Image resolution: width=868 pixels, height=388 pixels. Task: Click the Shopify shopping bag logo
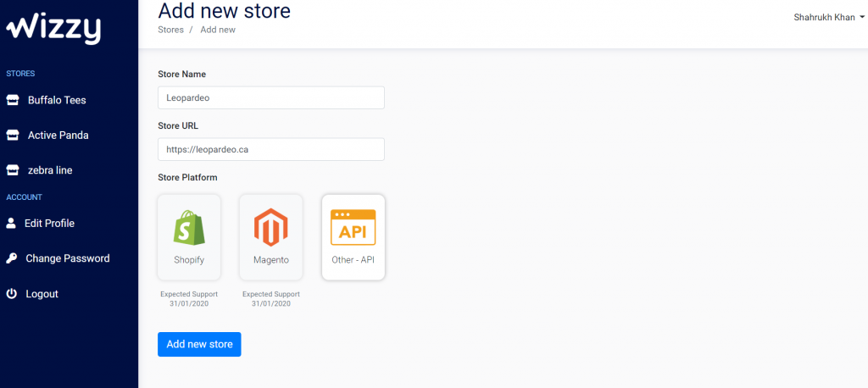(x=189, y=228)
